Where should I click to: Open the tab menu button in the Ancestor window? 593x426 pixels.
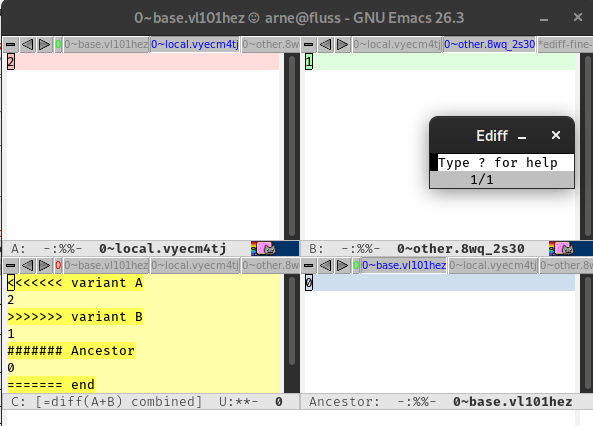click(x=309, y=266)
